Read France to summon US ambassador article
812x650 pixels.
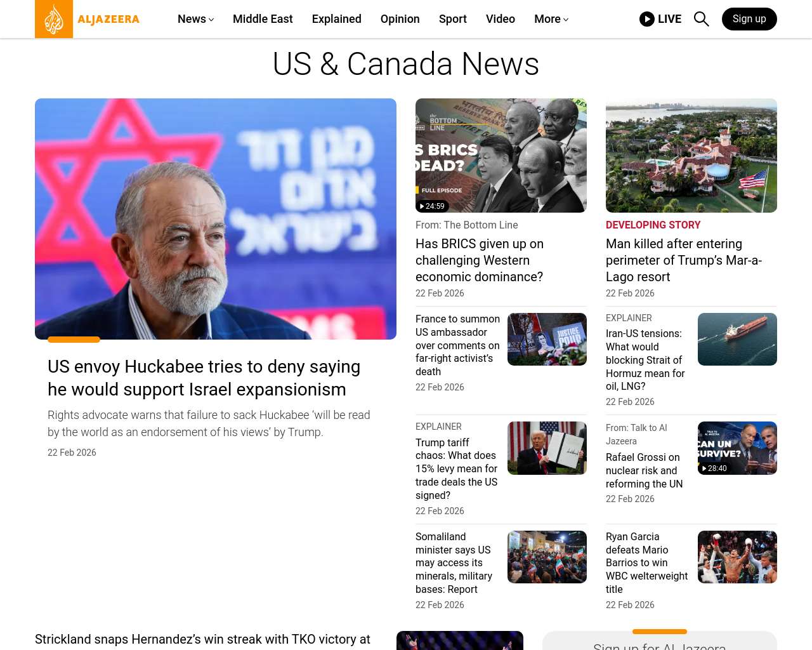[457, 345]
